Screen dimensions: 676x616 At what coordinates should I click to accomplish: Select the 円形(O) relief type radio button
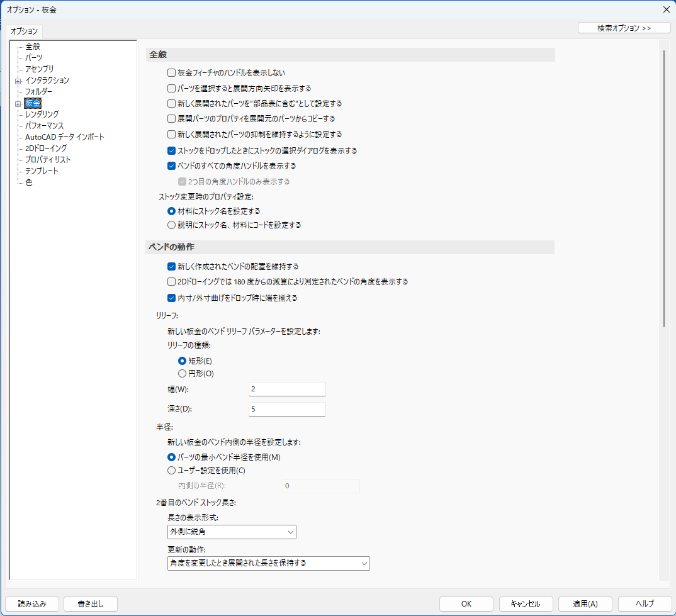(x=182, y=374)
